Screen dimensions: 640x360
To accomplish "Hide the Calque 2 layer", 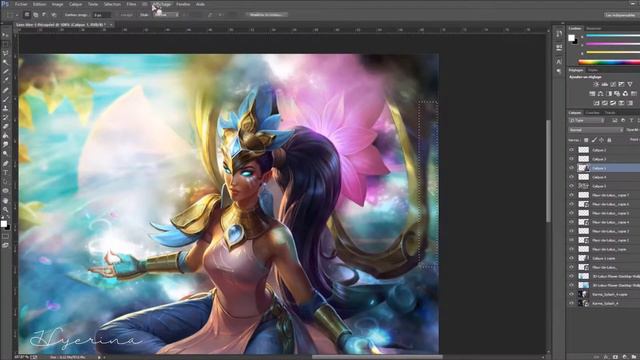I will click(572, 150).
